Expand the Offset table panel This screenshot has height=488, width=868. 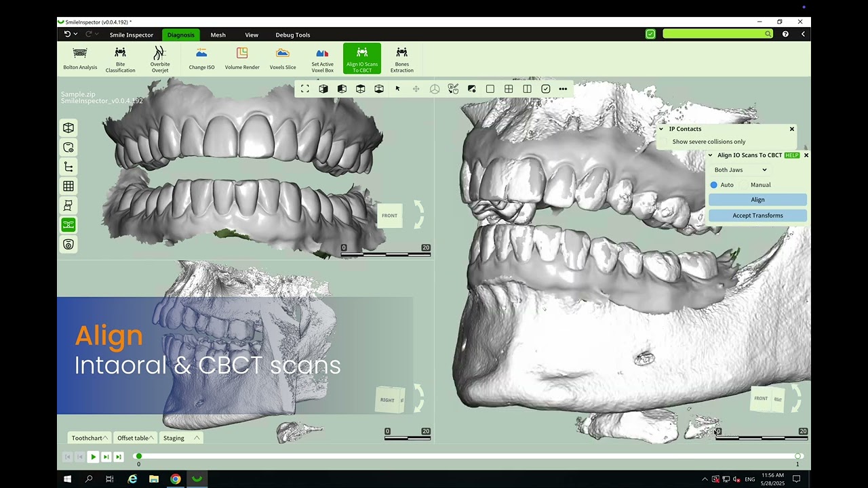pyautogui.click(x=135, y=438)
